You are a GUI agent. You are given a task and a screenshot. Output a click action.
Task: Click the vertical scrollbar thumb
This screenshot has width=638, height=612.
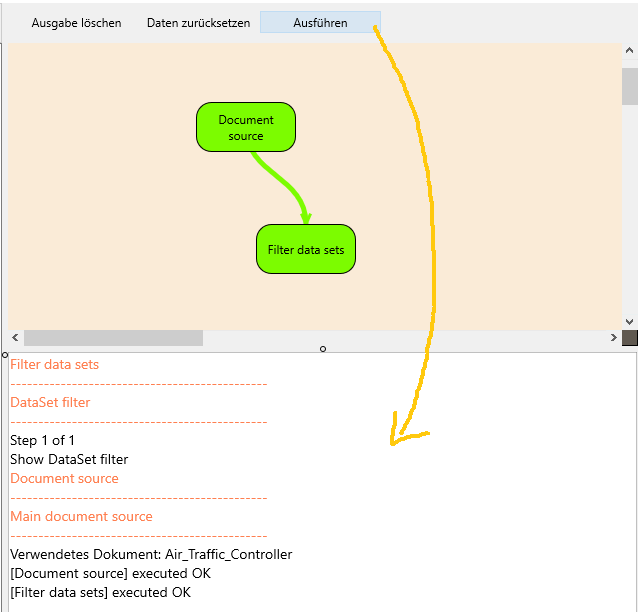(x=629, y=86)
